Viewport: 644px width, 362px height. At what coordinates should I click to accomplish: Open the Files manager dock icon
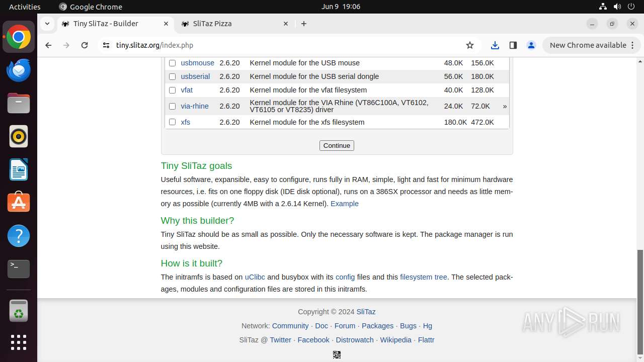click(19, 104)
